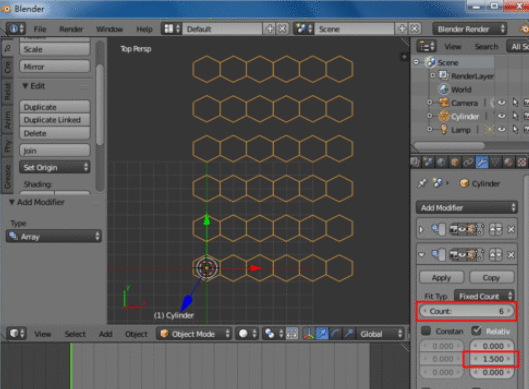The image size is (529, 389).
Task: Open the Window menu
Action: click(x=109, y=29)
